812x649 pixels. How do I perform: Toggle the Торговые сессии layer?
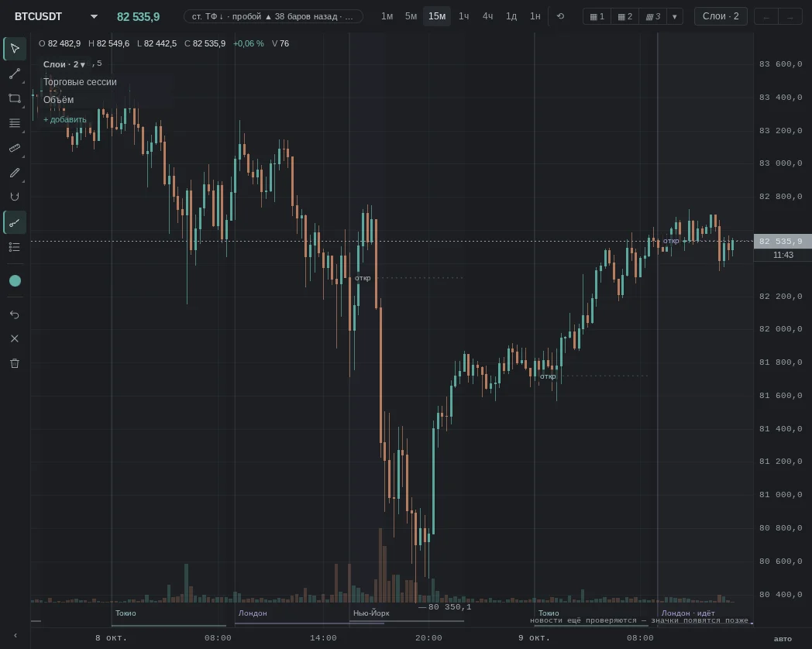[x=81, y=82]
